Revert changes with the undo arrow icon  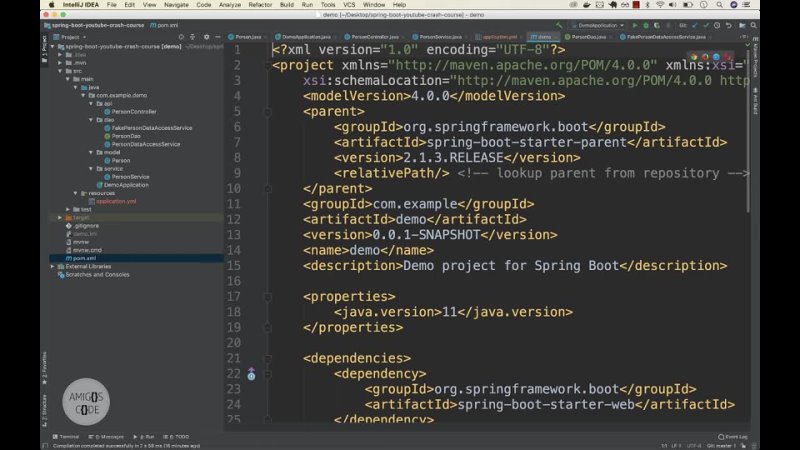point(729,25)
